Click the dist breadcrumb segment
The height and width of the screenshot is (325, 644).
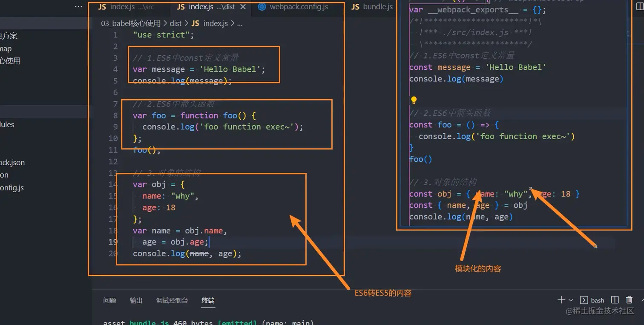[x=175, y=23]
